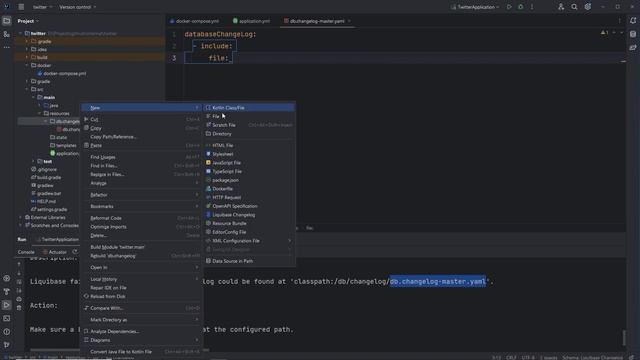Image resolution: width=640 pixels, height=360 pixels.
Task: Switch to docker-compose.yml editor tab
Action: pos(195,21)
